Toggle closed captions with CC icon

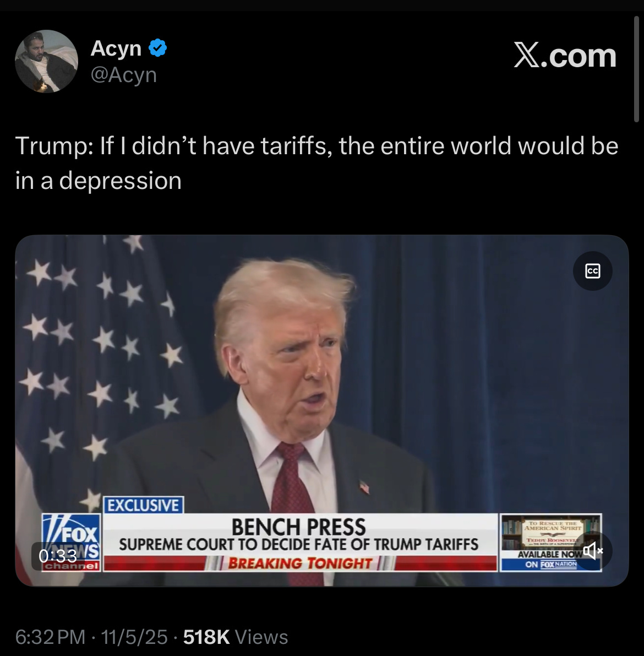[593, 271]
